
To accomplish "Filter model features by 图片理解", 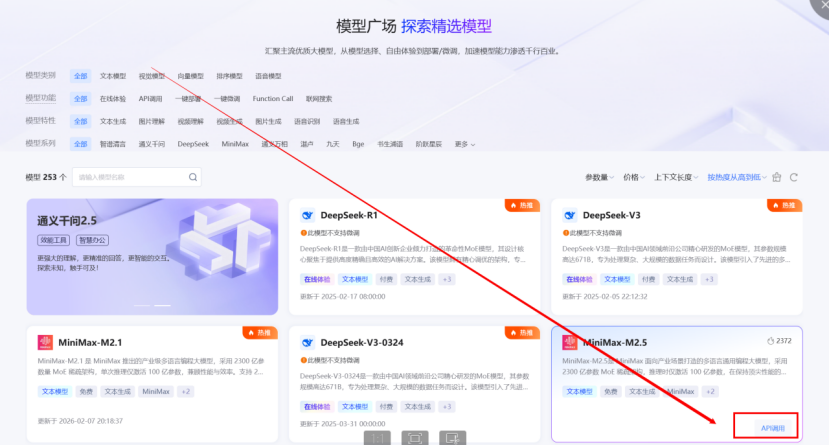I will (152, 122).
